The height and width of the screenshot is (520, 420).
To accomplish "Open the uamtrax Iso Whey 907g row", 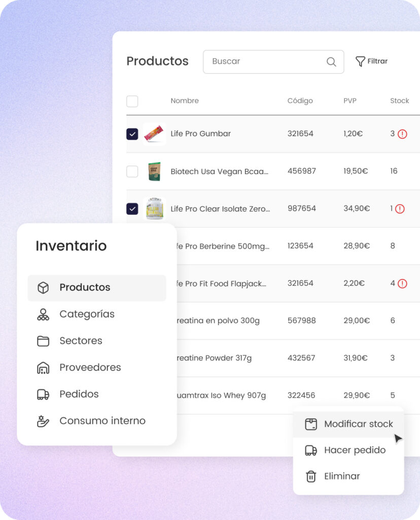I will 298,395.
